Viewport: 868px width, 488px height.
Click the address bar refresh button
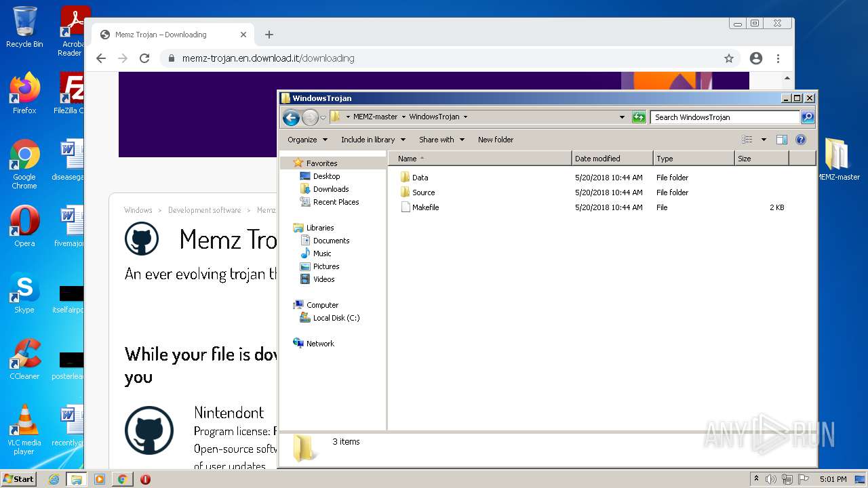click(x=639, y=117)
